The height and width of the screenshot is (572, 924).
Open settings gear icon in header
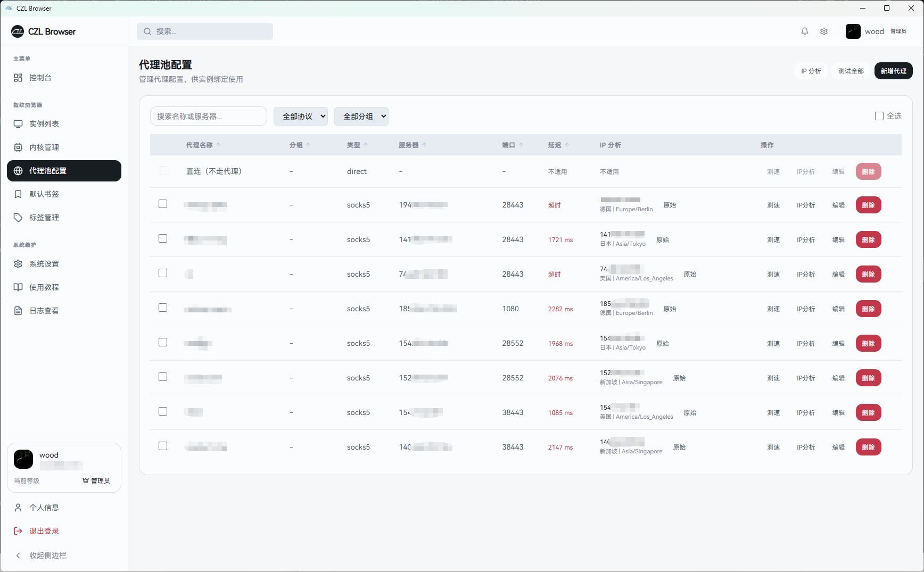click(x=824, y=31)
